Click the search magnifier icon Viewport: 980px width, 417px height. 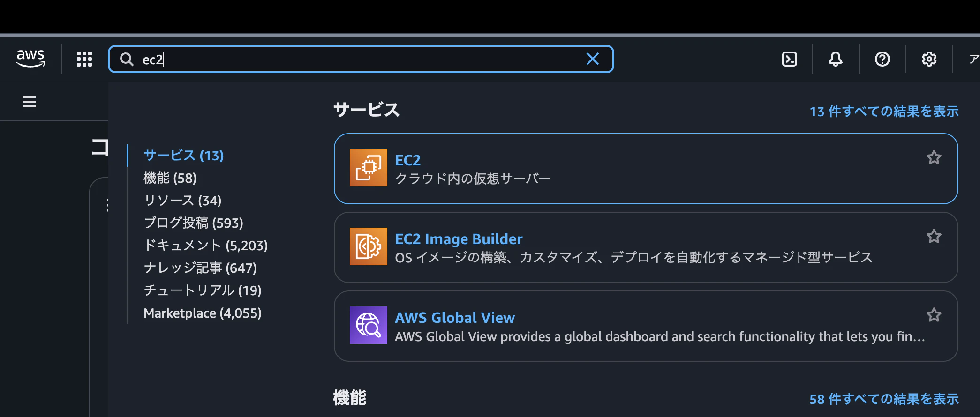(x=127, y=59)
